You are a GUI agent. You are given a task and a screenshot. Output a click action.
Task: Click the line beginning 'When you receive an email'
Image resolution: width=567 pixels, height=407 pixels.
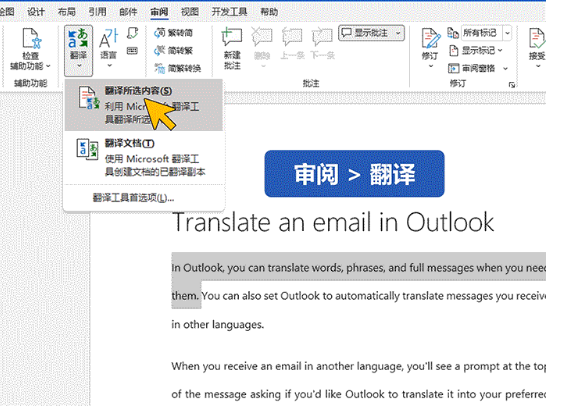(x=358, y=366)
